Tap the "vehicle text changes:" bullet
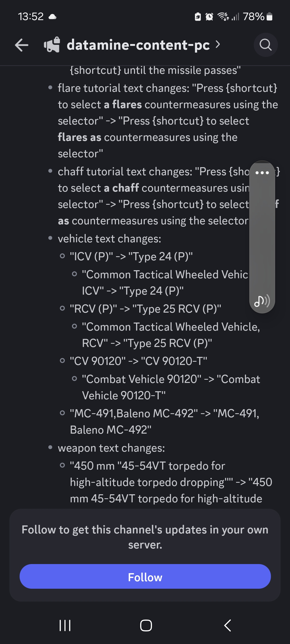This screenshot has height=644, width=290. pos(109,239)
